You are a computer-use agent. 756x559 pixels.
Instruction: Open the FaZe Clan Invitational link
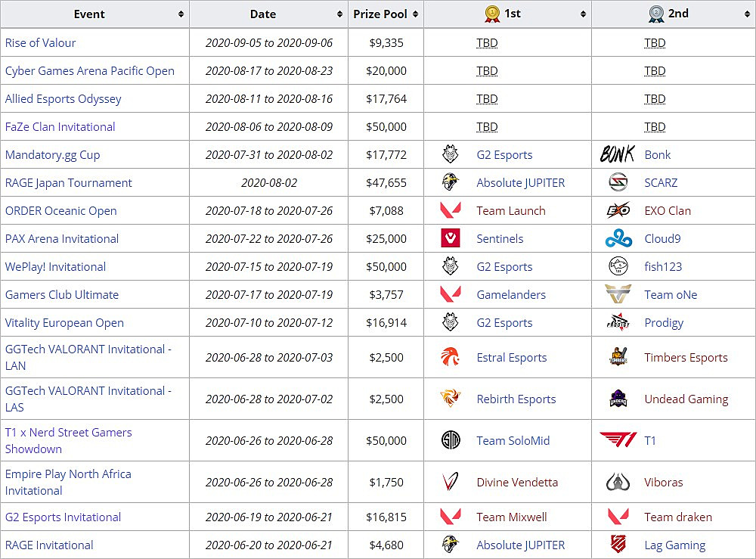[60, 126]
